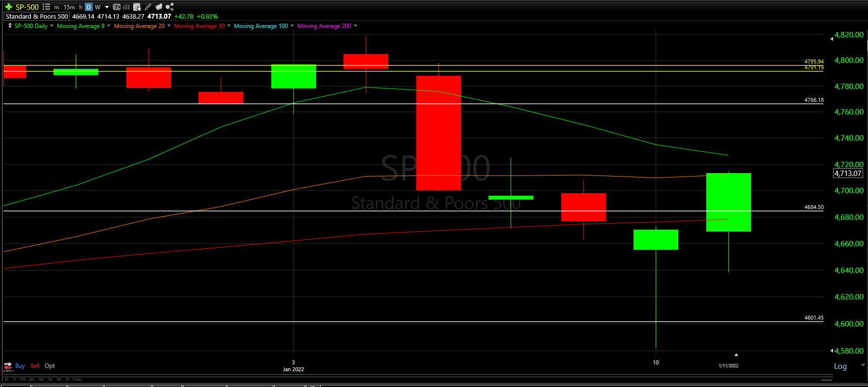
Task: Expand the Moving Average 100 dropdown
Action: pyautogui.click(x=292, y=26)
